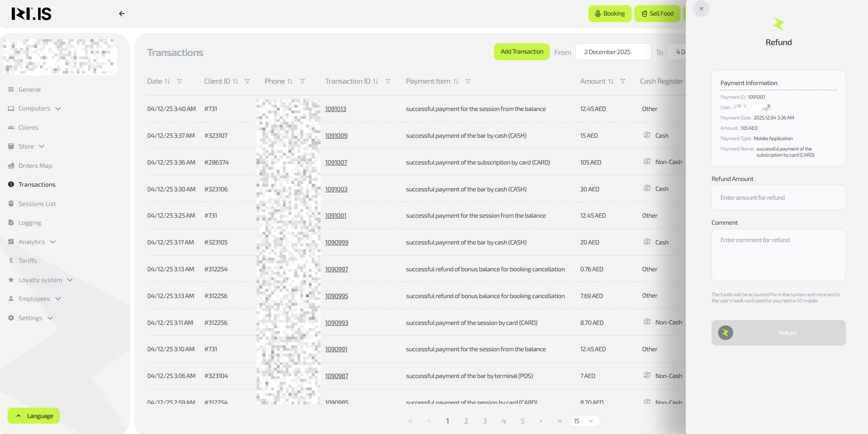
Task: Go to the Clients page
Action: point(28,127)
